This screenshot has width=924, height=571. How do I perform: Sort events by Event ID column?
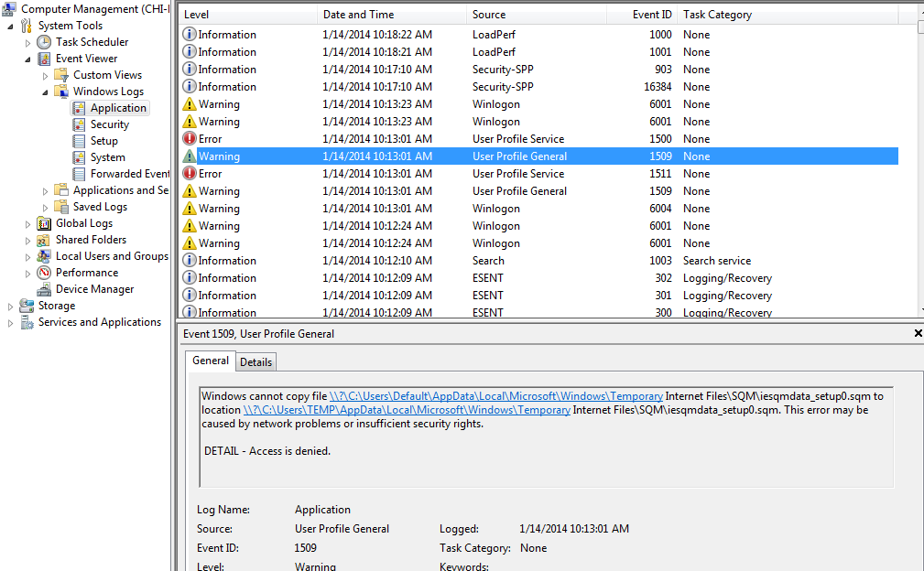pos(652,15)
